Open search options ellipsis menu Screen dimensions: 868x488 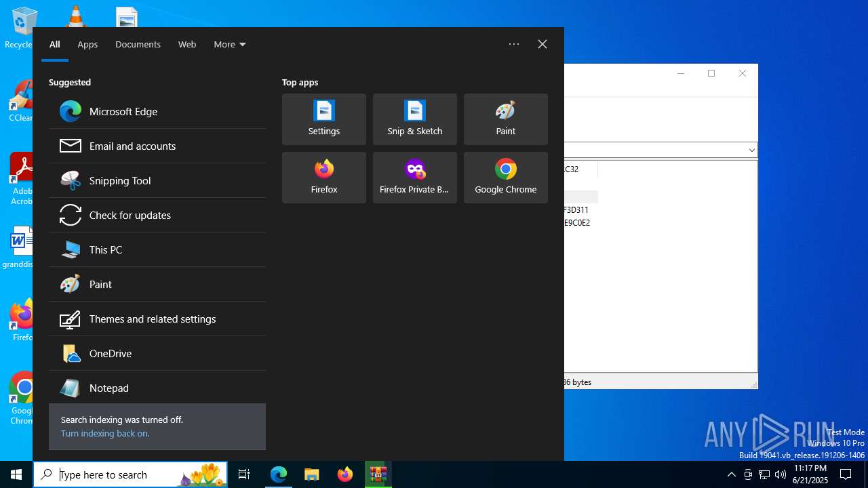pos(514,44)
